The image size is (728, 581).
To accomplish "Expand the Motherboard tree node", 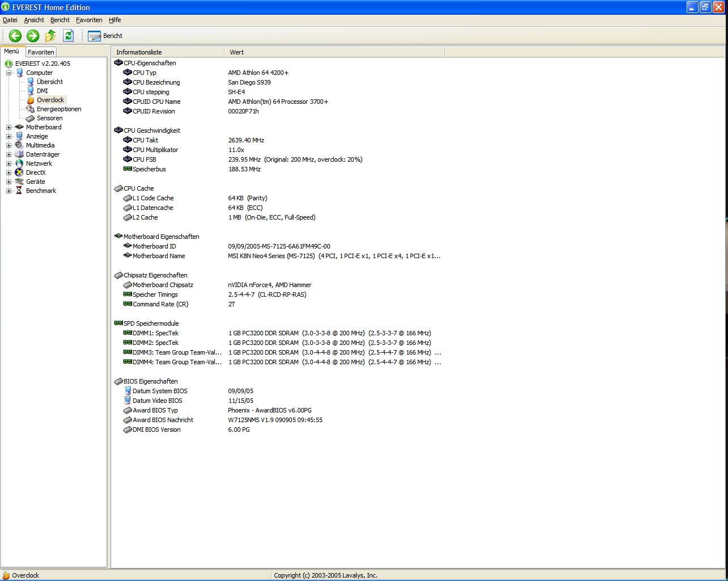I will coord(9,127).
